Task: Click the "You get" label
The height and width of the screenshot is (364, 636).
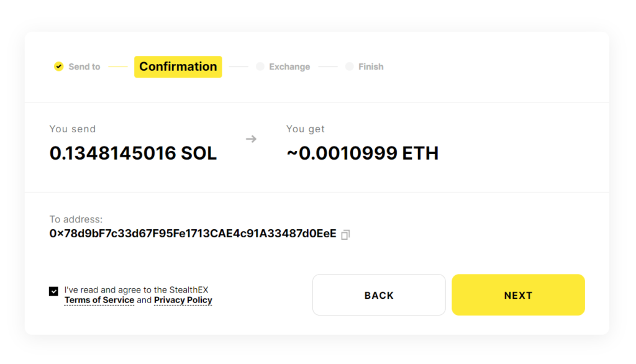Action: 306,129
